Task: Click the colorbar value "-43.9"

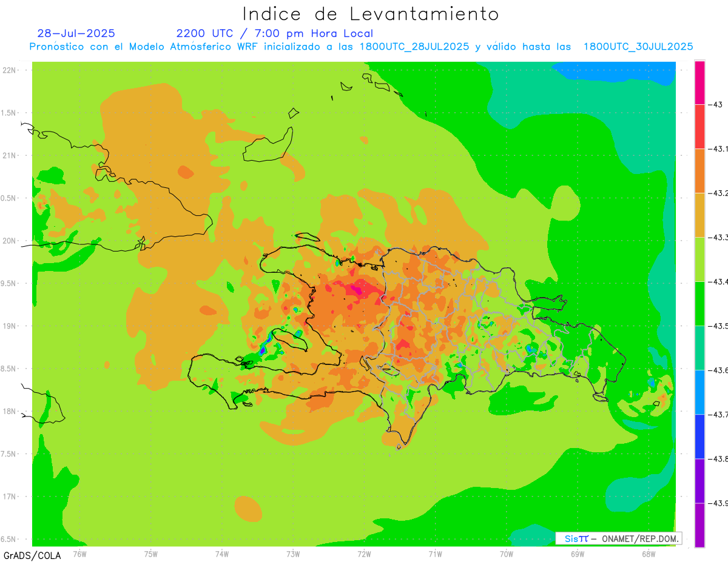Action: [719, 503]
